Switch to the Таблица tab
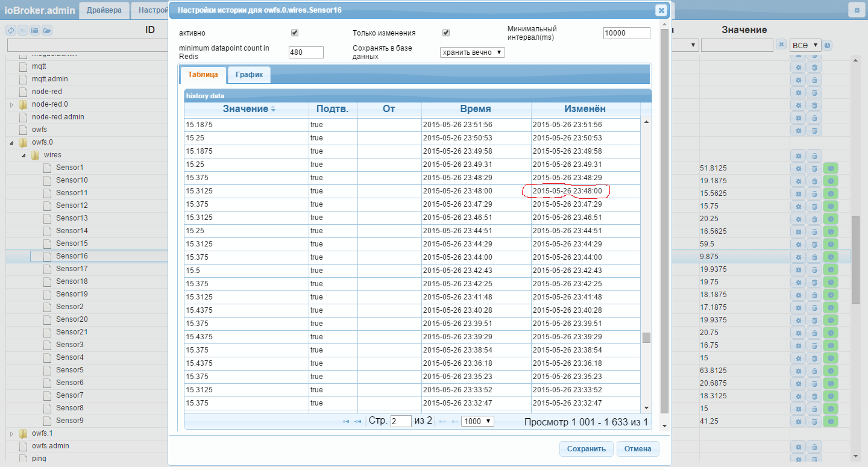The height and width of the screenshot is (467, 868). 203,75
